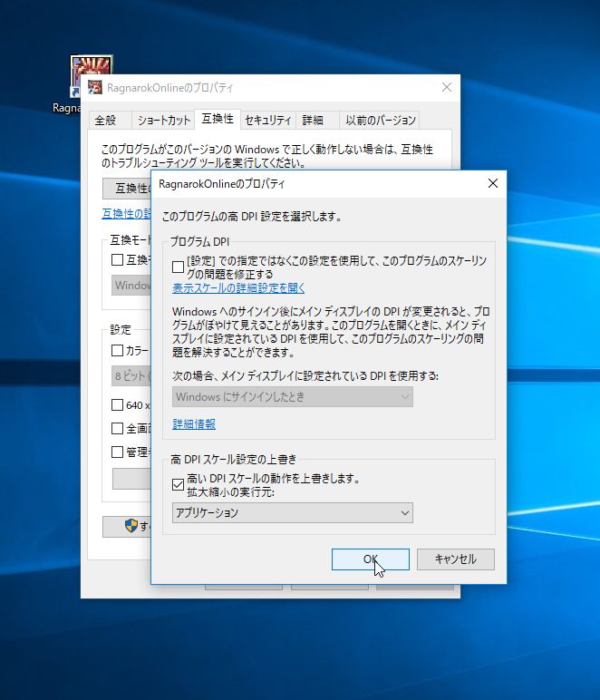Viewport: 600px width, 700px height.
Task: Switch to the ショートカット tab
Action: click(x=163, y=121)
